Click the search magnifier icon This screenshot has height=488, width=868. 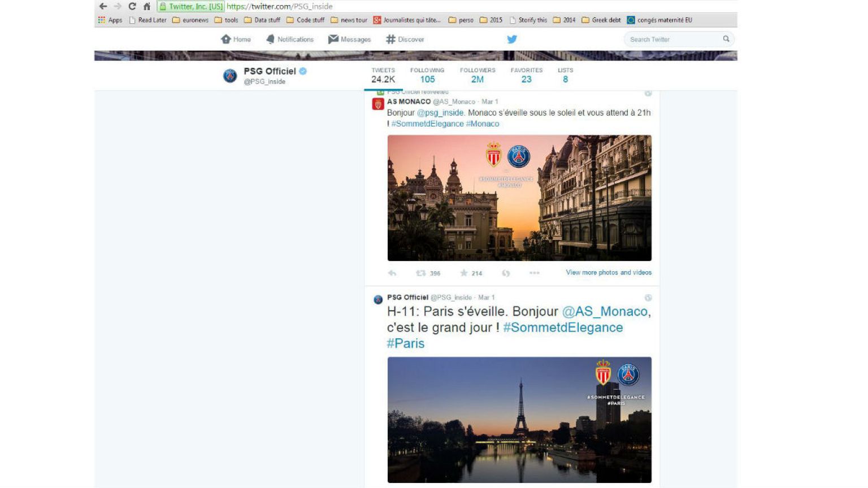pyautogui.click(x=726, y=39)
